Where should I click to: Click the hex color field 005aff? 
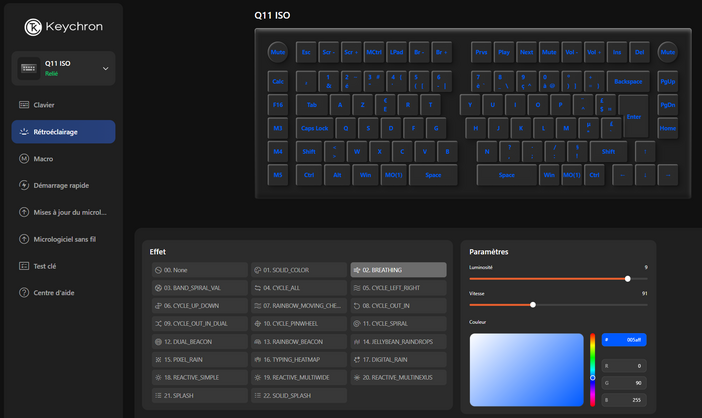pyautogui.click(x=624, y=340)
